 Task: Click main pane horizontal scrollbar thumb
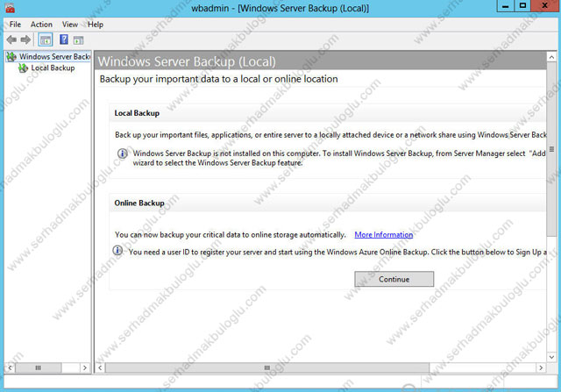pos(267,367)
